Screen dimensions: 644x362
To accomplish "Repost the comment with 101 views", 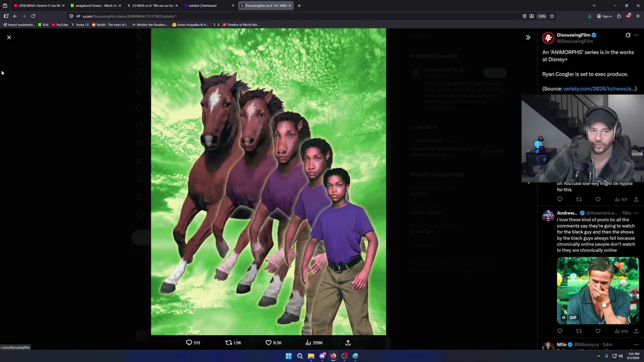I will [x=579, y=199].
